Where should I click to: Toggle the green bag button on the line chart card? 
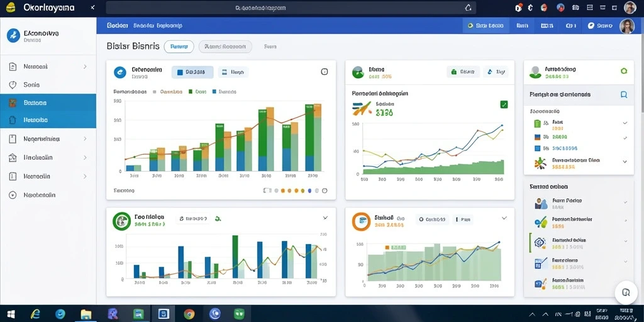pyautogui.click(x=463, y=72)
